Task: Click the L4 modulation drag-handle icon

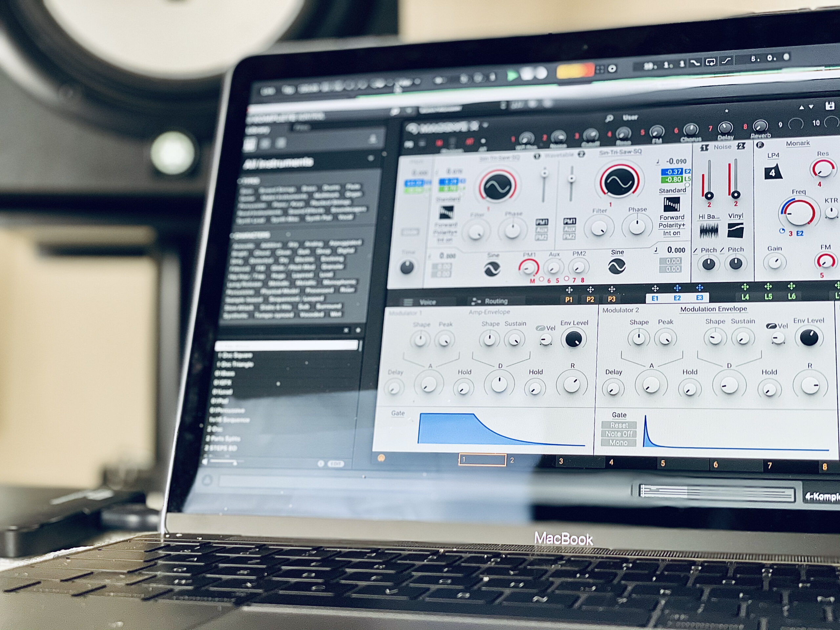Action: point(745,287)
